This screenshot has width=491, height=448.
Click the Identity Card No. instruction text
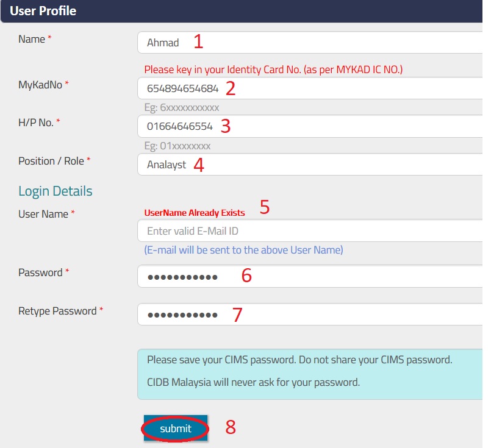(x=273, y=69)
